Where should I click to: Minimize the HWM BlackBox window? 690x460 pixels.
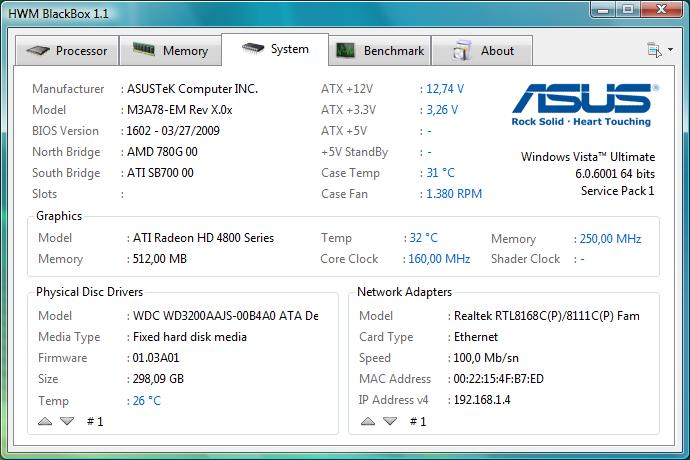point(603,10)
